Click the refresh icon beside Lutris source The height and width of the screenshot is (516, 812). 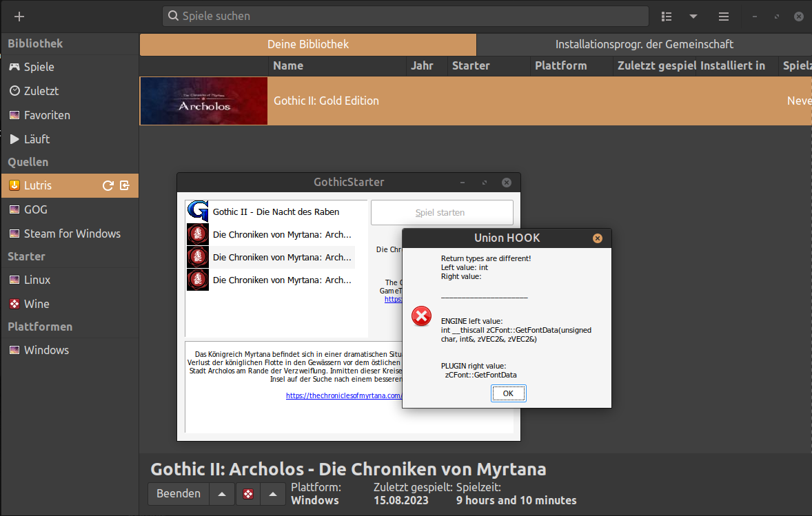click(108, 185)
